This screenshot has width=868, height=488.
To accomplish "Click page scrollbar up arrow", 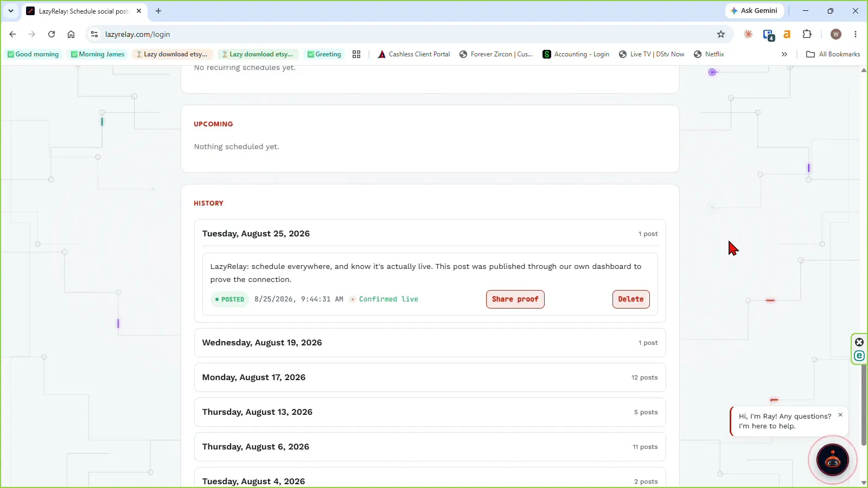I will (864, 70).
